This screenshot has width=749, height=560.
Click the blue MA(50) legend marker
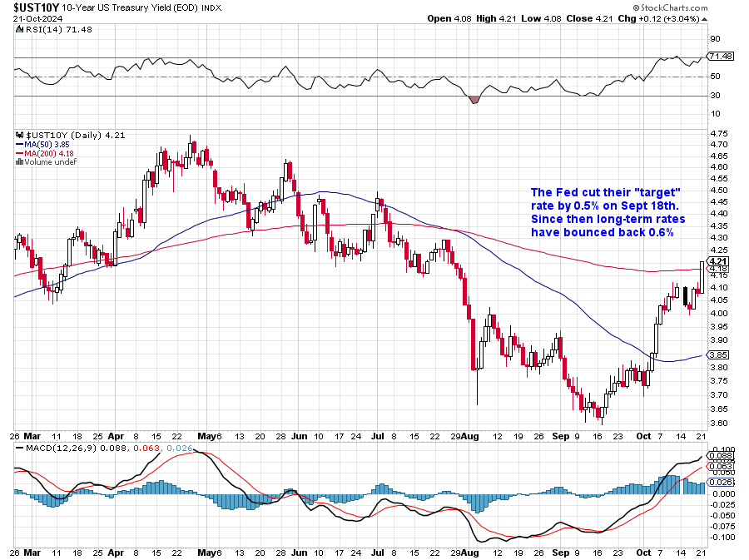pos(20,144)
